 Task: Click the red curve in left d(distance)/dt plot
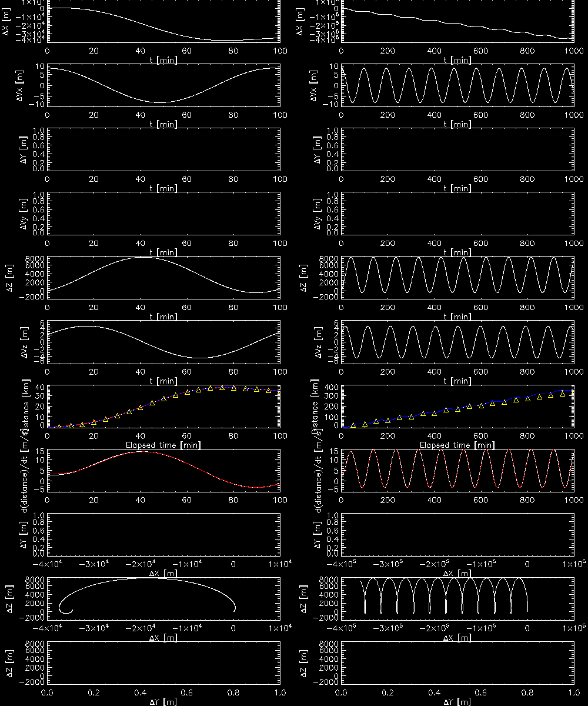tap(141, 452)
